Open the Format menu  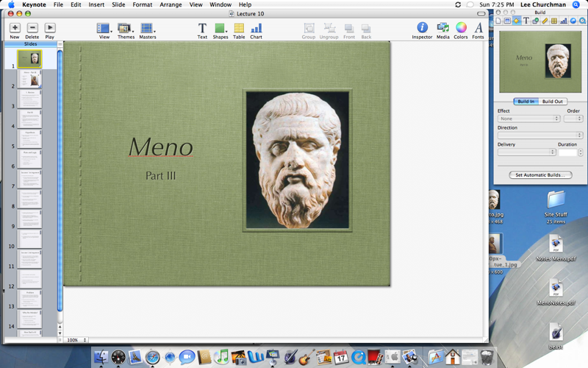click(143, 4)
